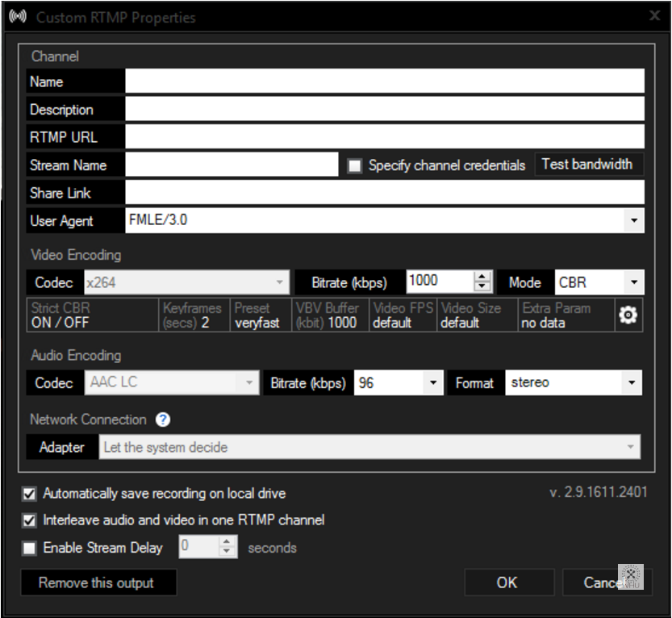
Task: Decrease video bitrate with down arrow
Action: coord(482,286)
